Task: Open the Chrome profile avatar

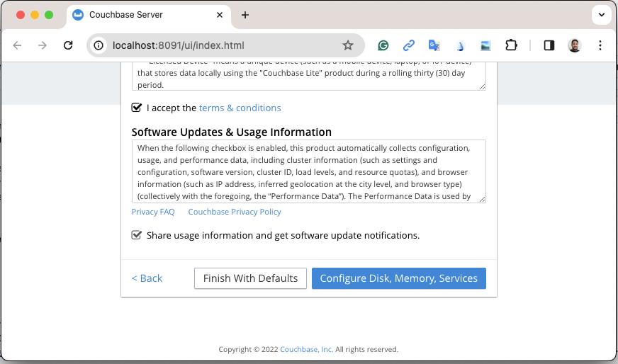Action: click(x=575, y=45)
